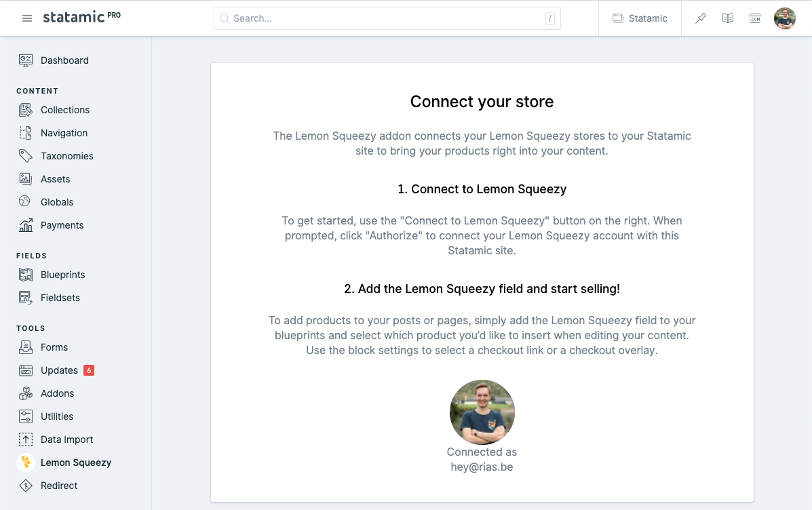Viewport: 812px width, 510px height.
Task: Toggle the hamburger menu sidebar icon
Action: click(27, 18)
